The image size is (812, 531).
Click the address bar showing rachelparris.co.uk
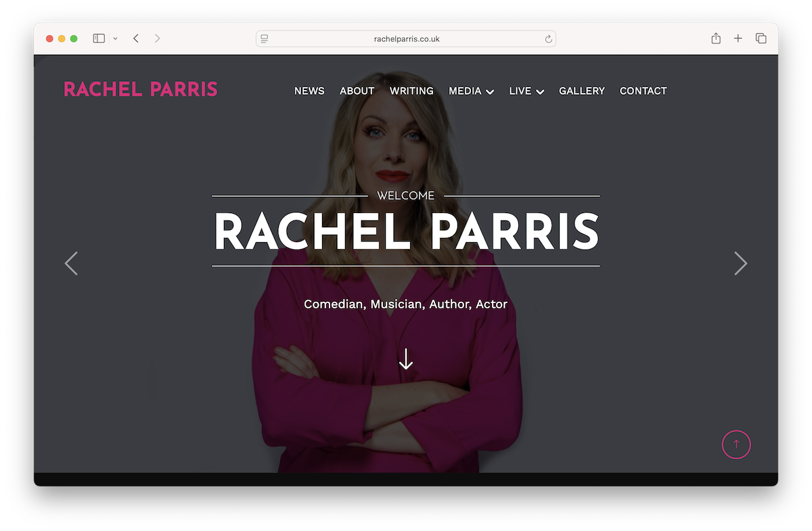406,39
